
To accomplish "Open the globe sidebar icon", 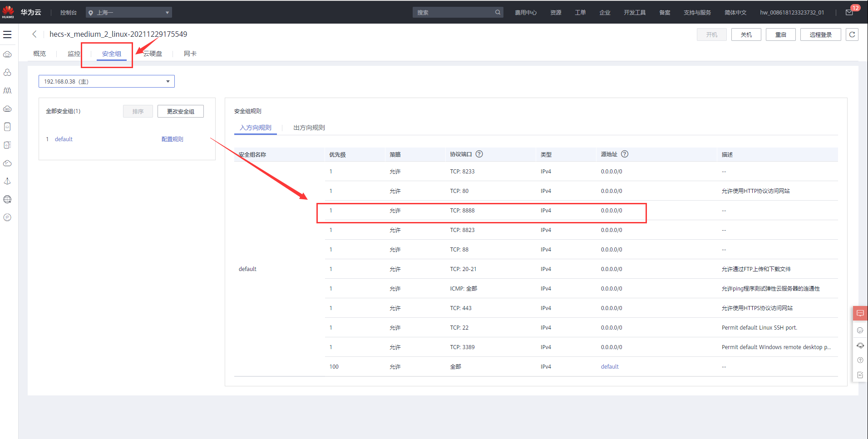I will tap(7, 199).
